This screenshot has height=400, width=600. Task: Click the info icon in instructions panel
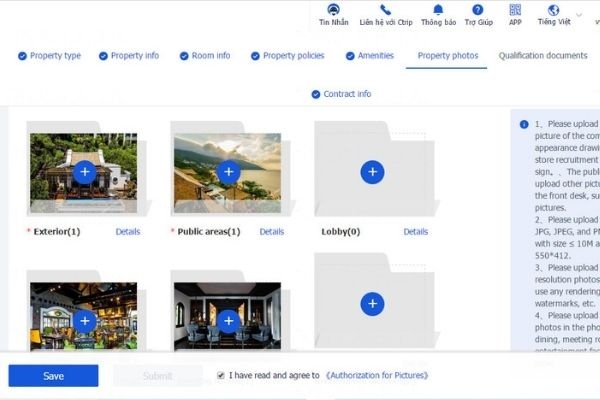point(524,124)
